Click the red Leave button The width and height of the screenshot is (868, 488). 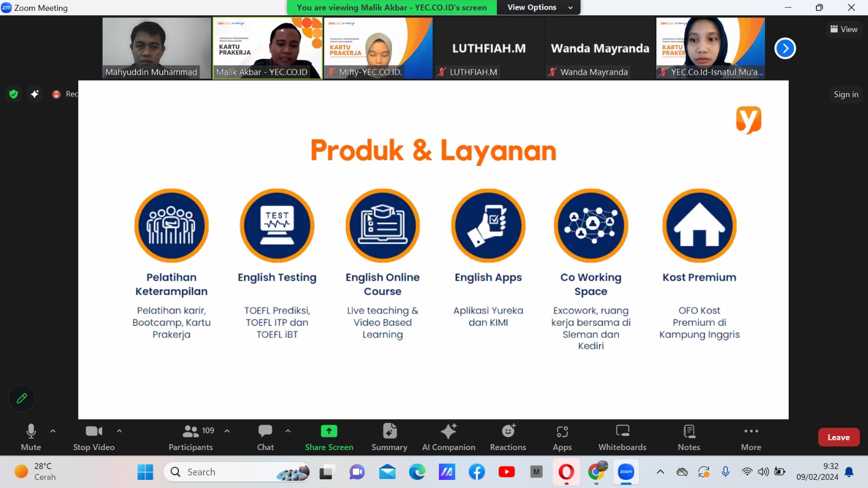[839, 438]
